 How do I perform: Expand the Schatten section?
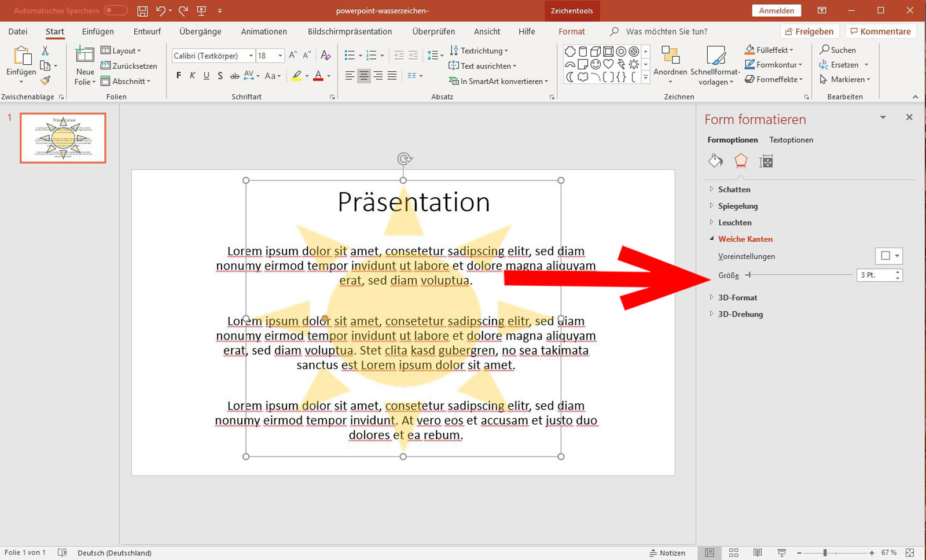point(734,189)
